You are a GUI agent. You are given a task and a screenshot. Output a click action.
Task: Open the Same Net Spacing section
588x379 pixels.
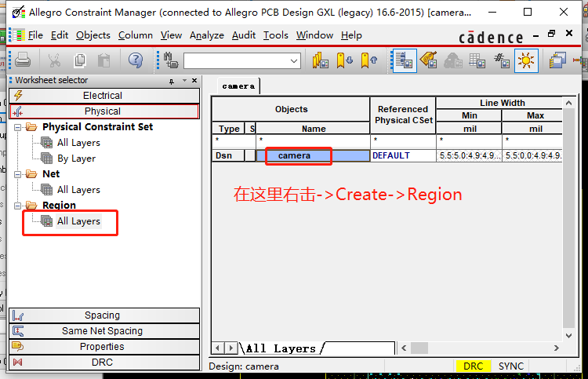[x=104, y=331]
